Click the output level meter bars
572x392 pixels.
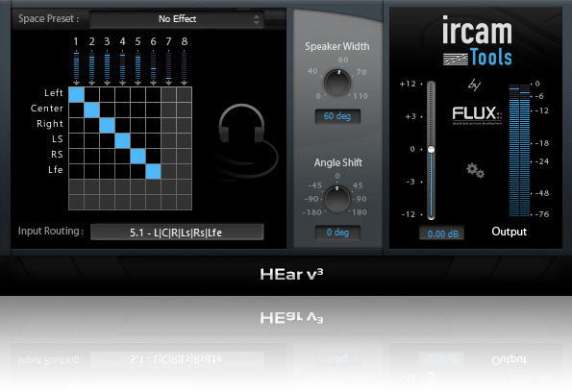pyautogui.click(x=519, y=150)
